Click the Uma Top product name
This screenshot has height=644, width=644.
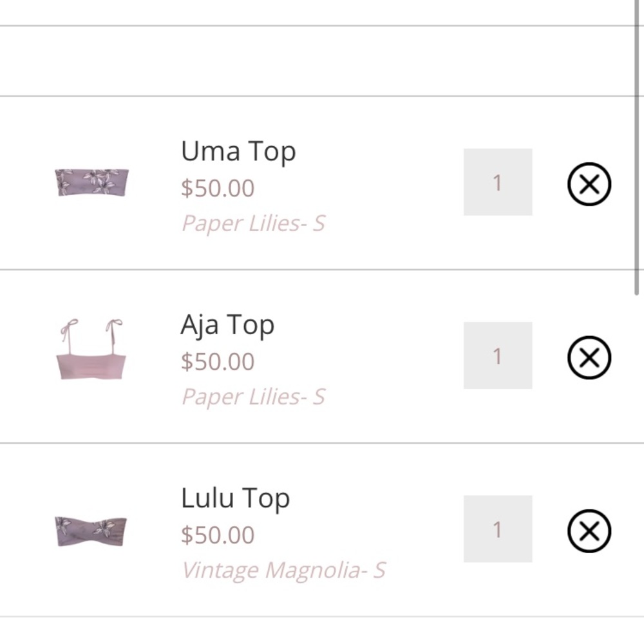238,152
